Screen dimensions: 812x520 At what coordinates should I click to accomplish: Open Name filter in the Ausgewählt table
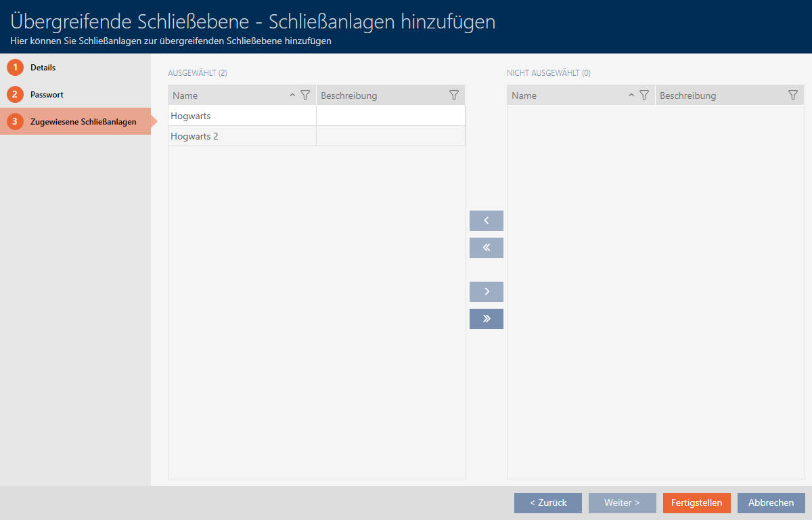pos(305,95)
